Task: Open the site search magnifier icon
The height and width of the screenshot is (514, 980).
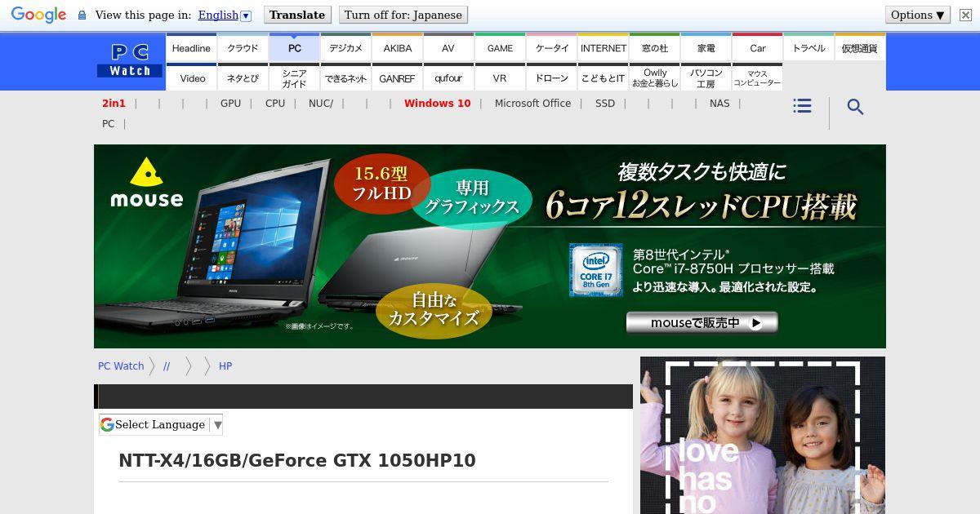Action: coord(855,107)
